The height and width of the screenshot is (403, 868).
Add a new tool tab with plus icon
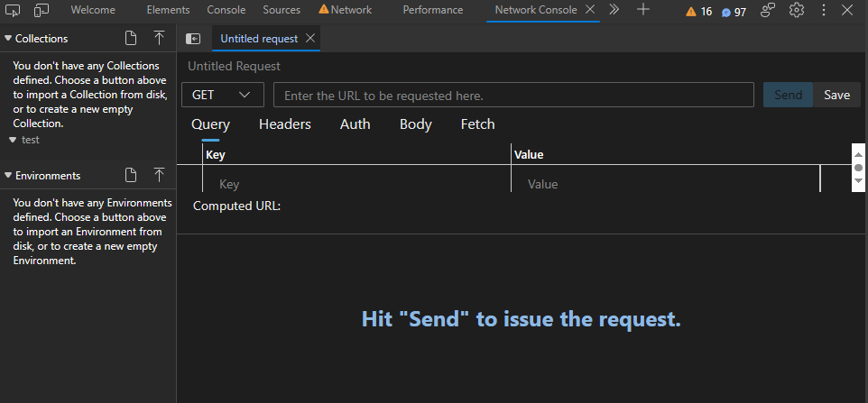[642, 10]
